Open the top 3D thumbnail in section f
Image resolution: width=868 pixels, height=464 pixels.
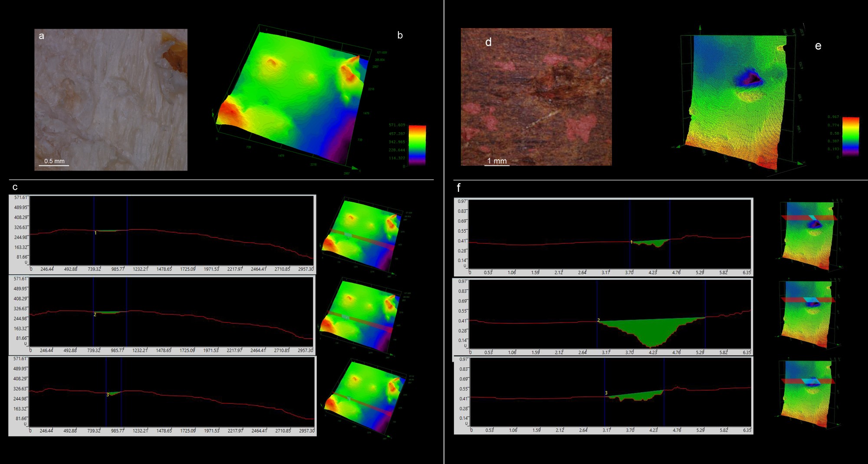coord(808,234)
